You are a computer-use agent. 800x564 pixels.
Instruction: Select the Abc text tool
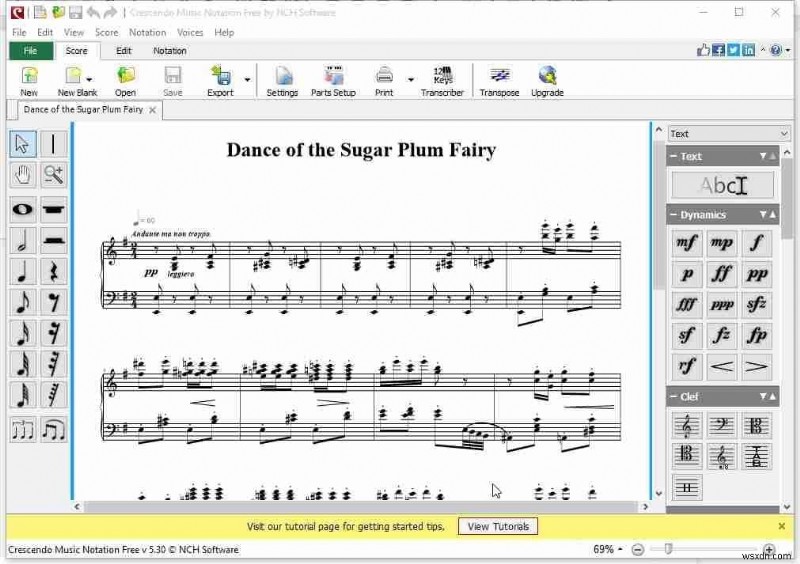coord(722,185)
